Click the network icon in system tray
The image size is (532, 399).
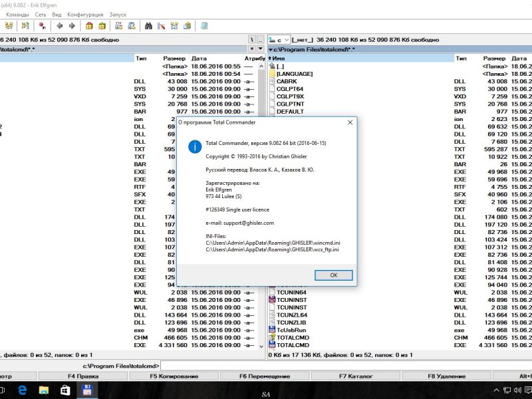coord(507,390)
